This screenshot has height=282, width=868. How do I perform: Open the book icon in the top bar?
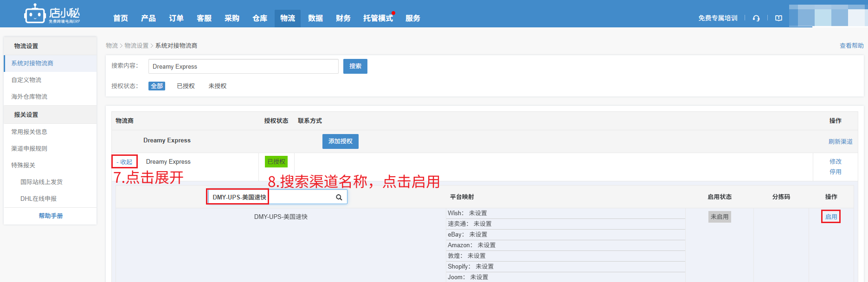tap(778, 18)
